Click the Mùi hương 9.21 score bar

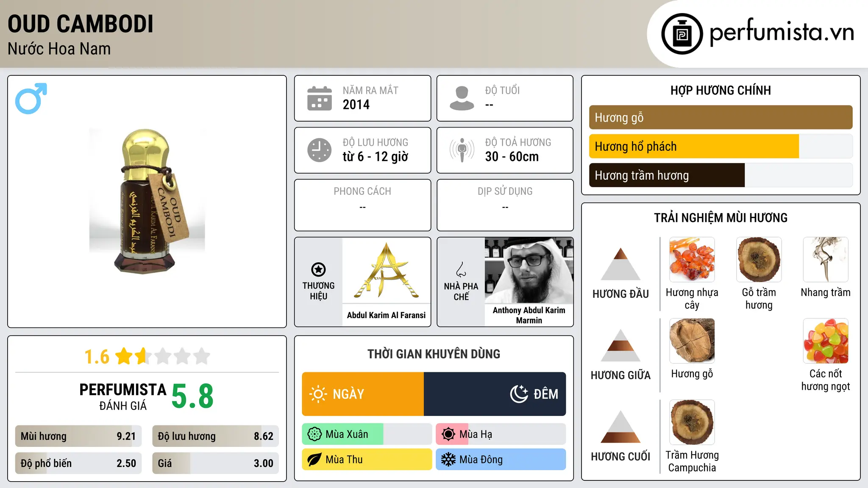pyautogui.click(x=78, y=436)
